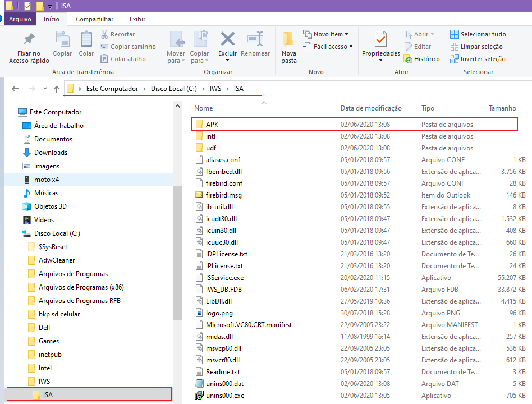Click the navigation pane scroll up arrow

point(177,106)
